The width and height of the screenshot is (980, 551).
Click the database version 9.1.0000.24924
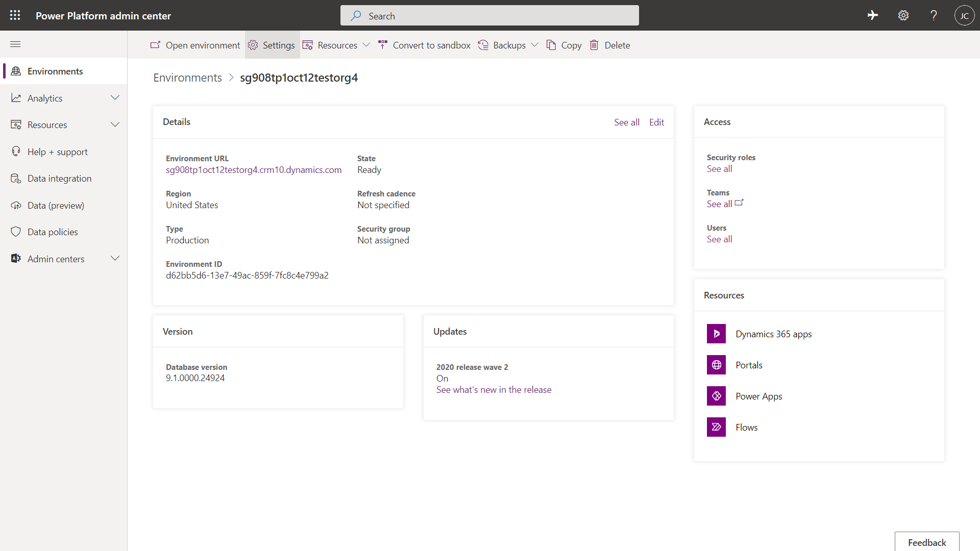(195, 378)
